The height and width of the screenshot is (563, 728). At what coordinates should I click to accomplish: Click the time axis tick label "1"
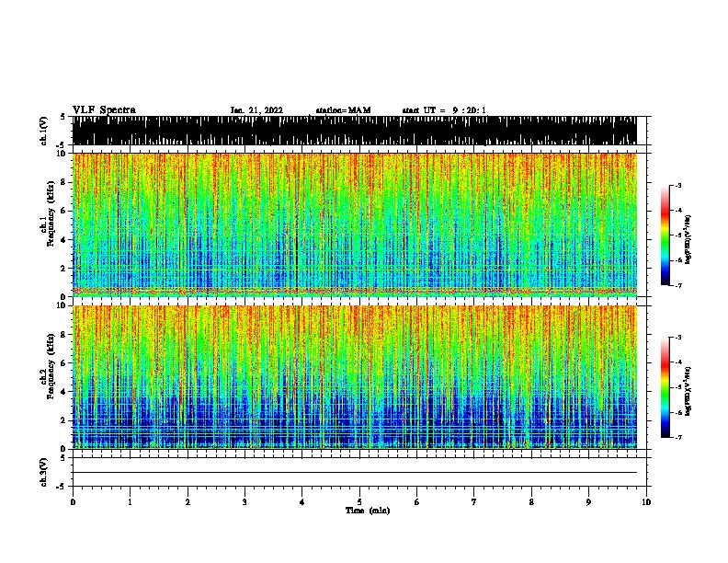point(130,502)
